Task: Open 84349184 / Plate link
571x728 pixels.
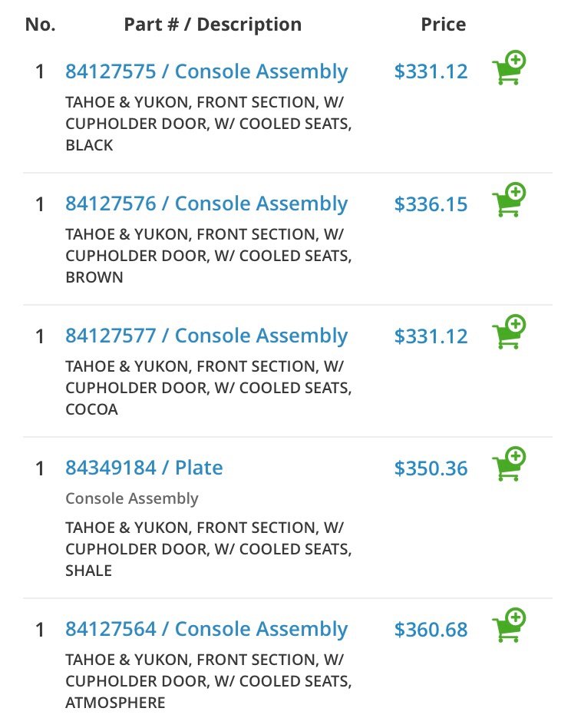Action: click(x=144, y=468)
